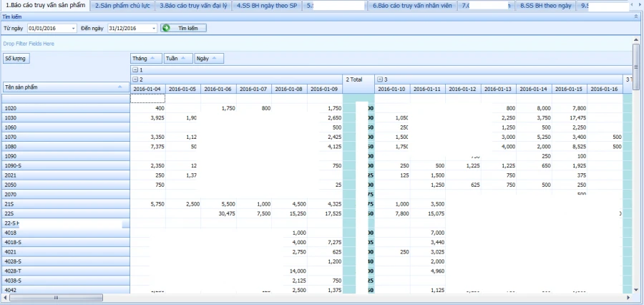
Task: Select column header 2016-01-06
Action: coord(218,89)
